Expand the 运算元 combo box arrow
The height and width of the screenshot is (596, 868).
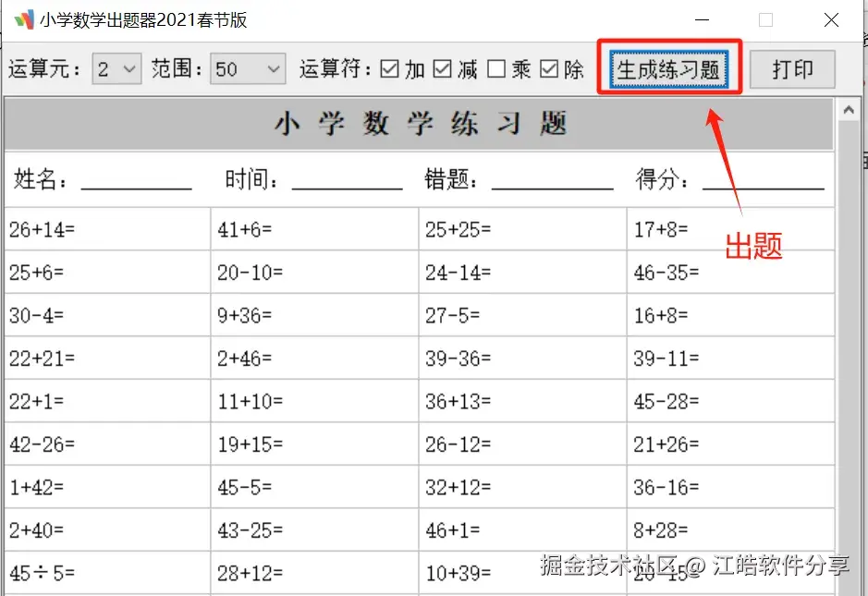128,67
